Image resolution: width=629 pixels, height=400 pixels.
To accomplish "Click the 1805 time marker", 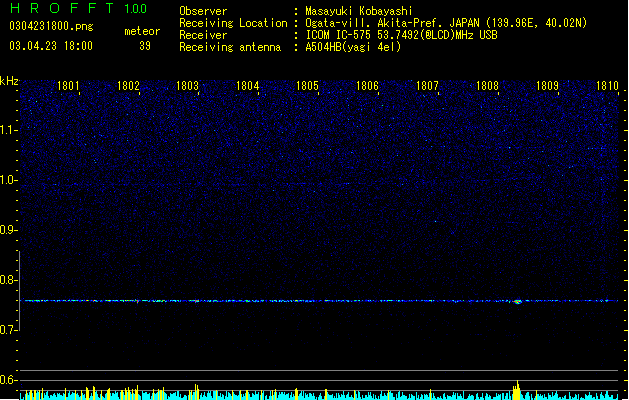I will coord(307,86).
